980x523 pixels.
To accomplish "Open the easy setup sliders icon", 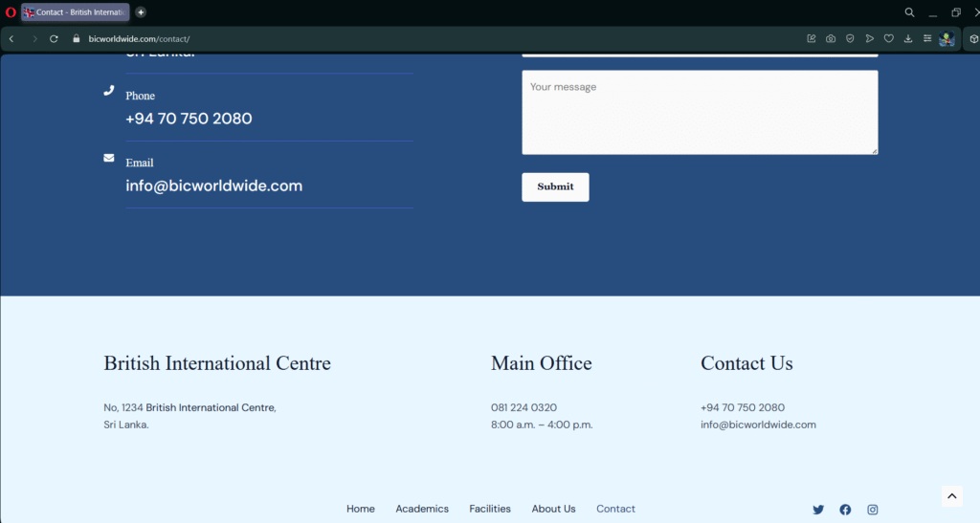I will click(927, 38).
